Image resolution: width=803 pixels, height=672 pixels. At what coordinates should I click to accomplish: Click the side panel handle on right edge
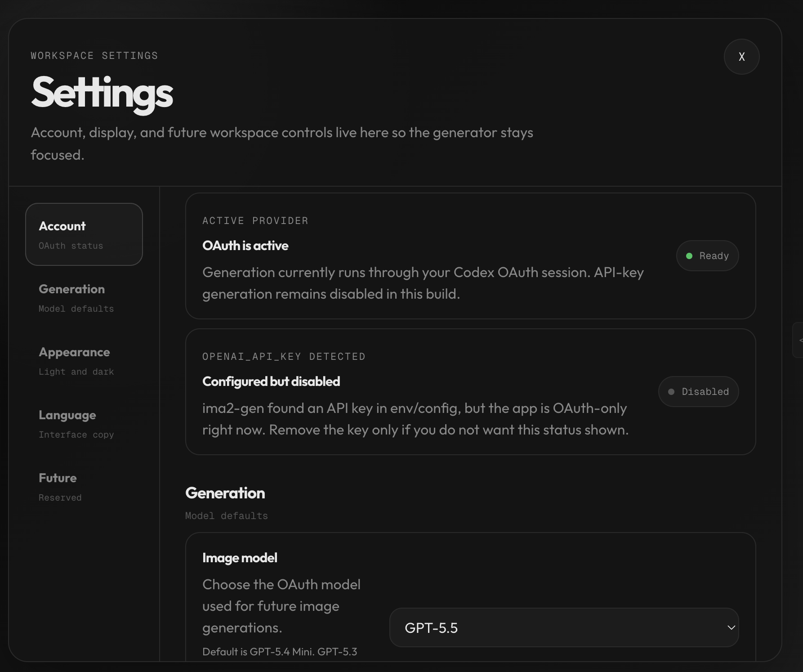click(799, 340)
